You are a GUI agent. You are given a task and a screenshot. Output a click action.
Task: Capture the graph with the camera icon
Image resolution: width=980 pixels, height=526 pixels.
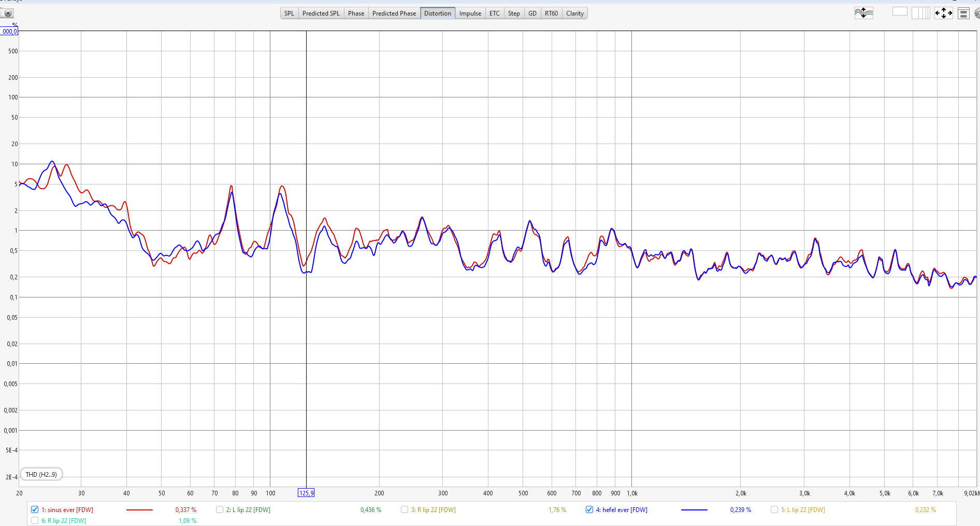[7, 13]
